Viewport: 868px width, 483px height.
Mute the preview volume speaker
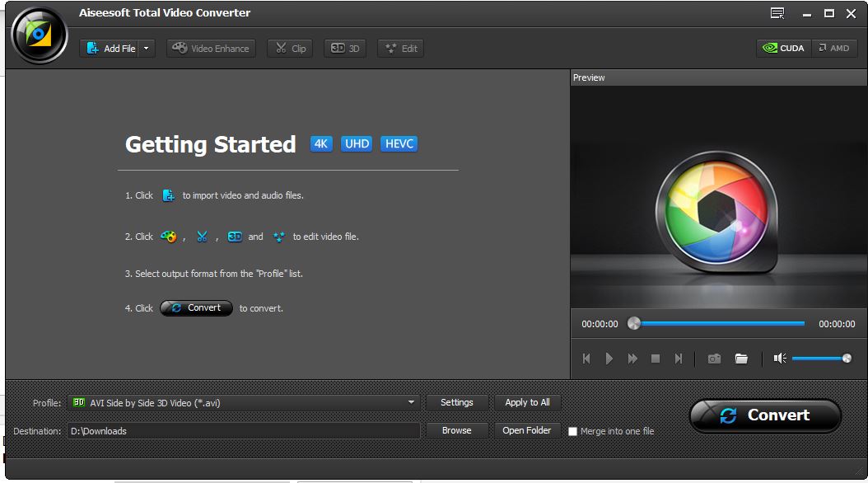point(780,359)
